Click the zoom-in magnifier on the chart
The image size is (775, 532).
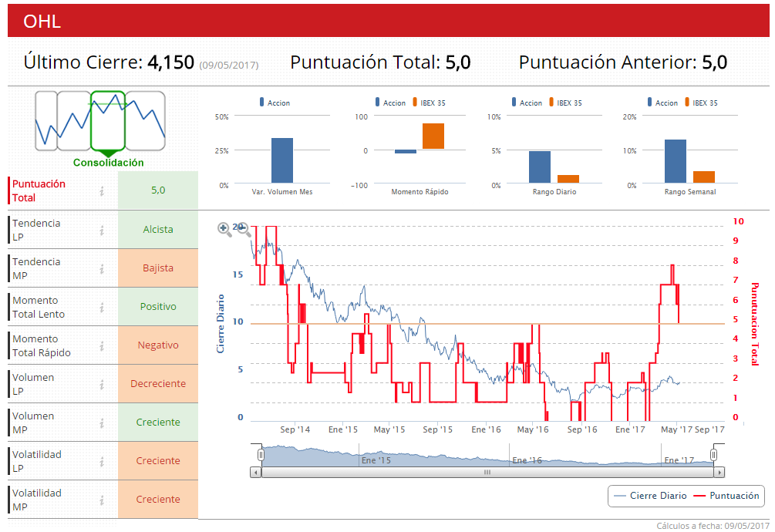pyautogui.click(x=224, y=229)
